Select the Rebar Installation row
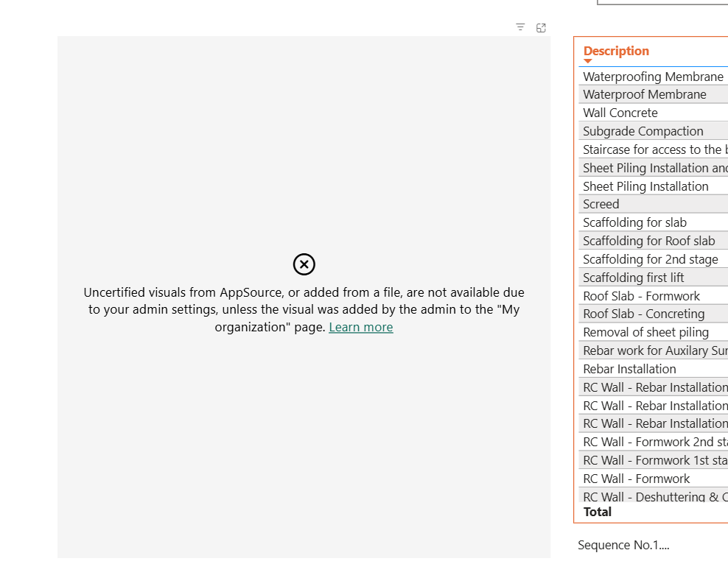Screen dimensions: 728x564 [x=654, y=369]
